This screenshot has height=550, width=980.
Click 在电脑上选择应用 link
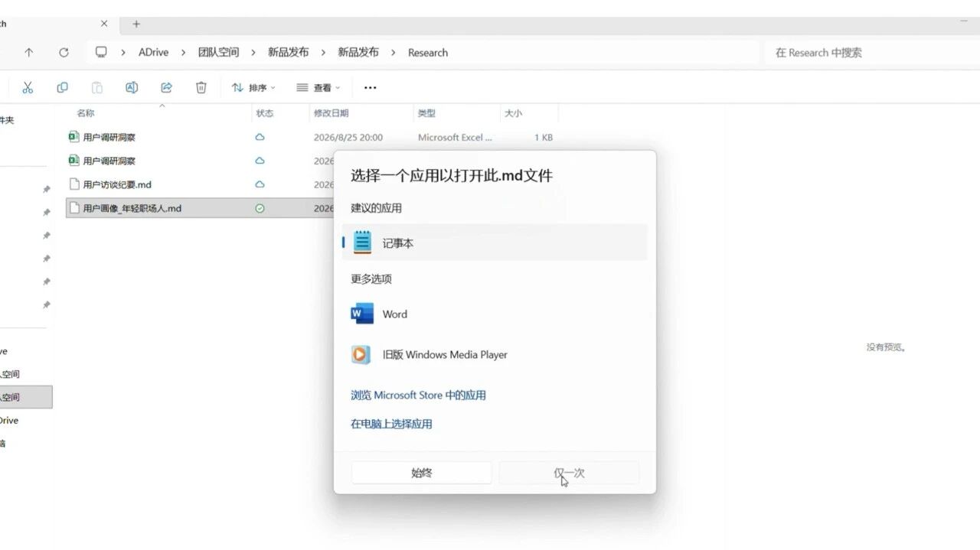tap(391, 424)
